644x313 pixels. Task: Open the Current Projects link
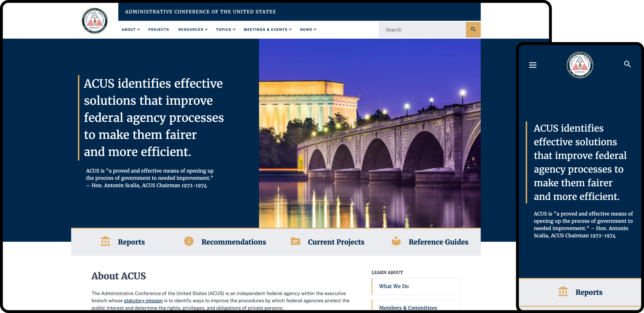click(x=336, y=242)
